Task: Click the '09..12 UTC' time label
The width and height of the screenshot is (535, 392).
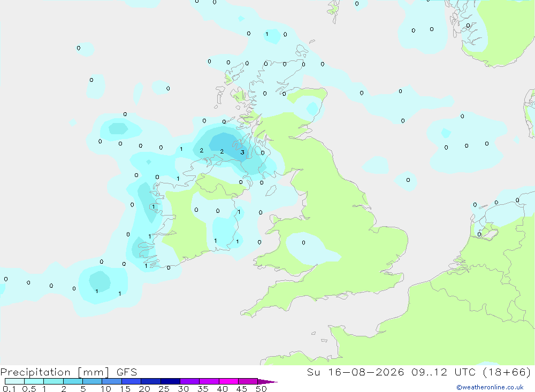Action: (x=444, y=372)
